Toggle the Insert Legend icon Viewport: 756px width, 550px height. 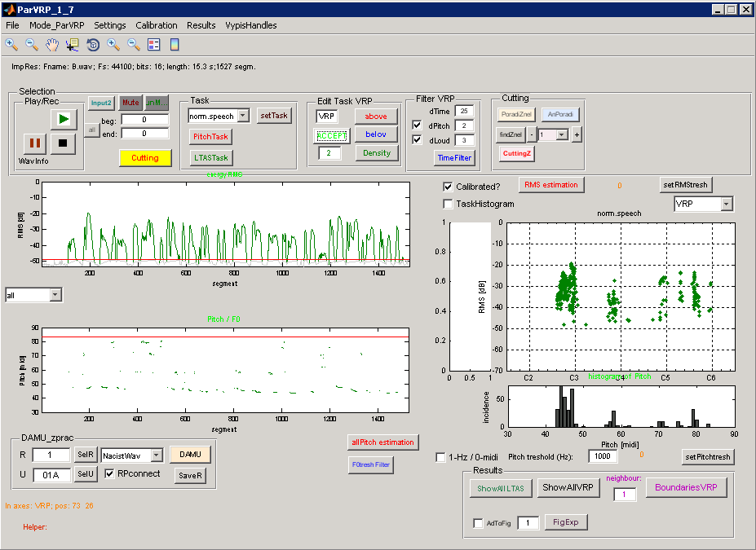point(154,45)
